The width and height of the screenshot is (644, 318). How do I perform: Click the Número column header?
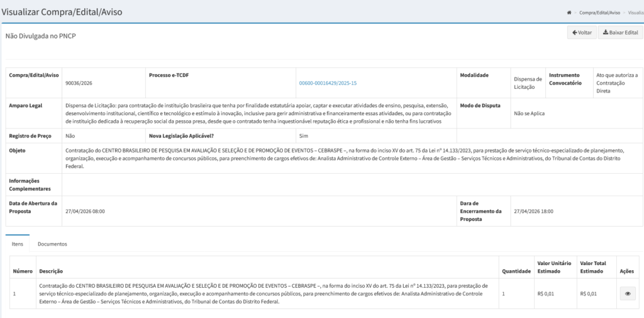[x=23, y=271]
